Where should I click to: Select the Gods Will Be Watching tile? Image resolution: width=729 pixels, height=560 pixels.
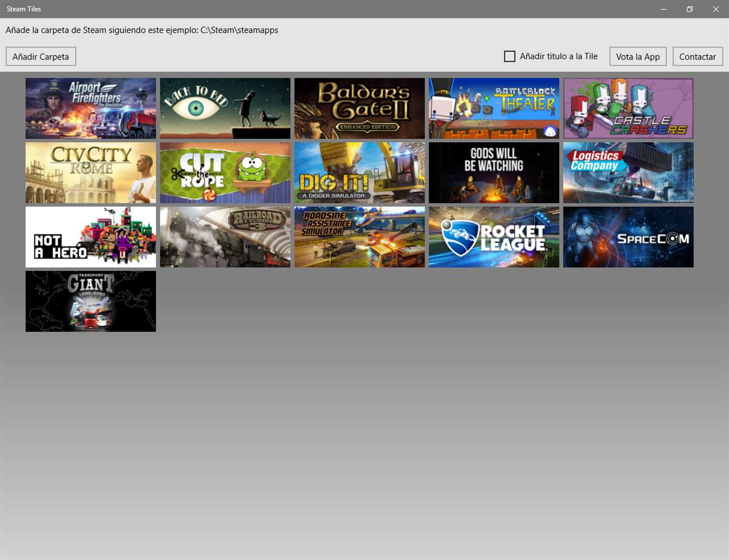coord(494,172)
